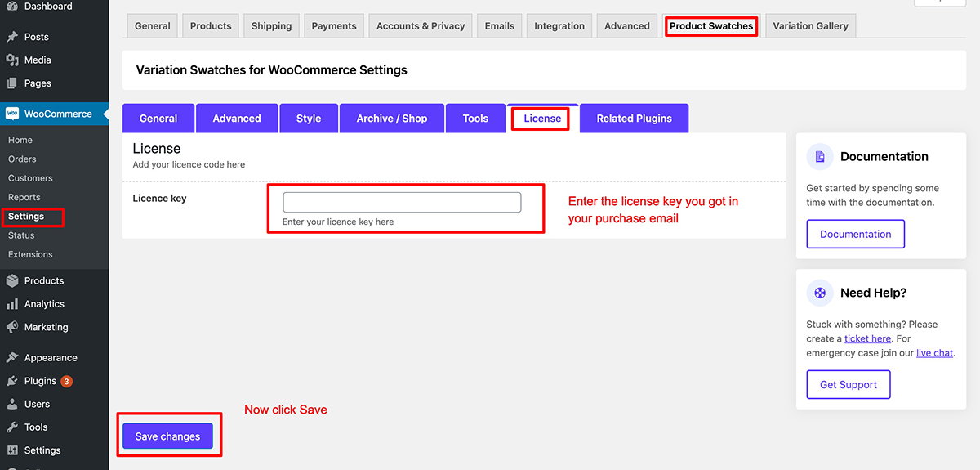Click the Posts pushpin icon

click(12, 37)
